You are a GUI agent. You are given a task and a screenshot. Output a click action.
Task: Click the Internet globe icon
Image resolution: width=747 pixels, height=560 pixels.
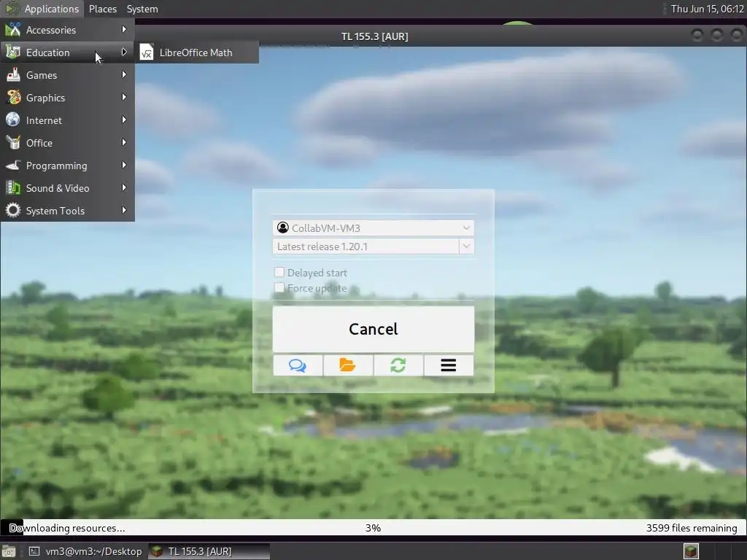(13, 120)
